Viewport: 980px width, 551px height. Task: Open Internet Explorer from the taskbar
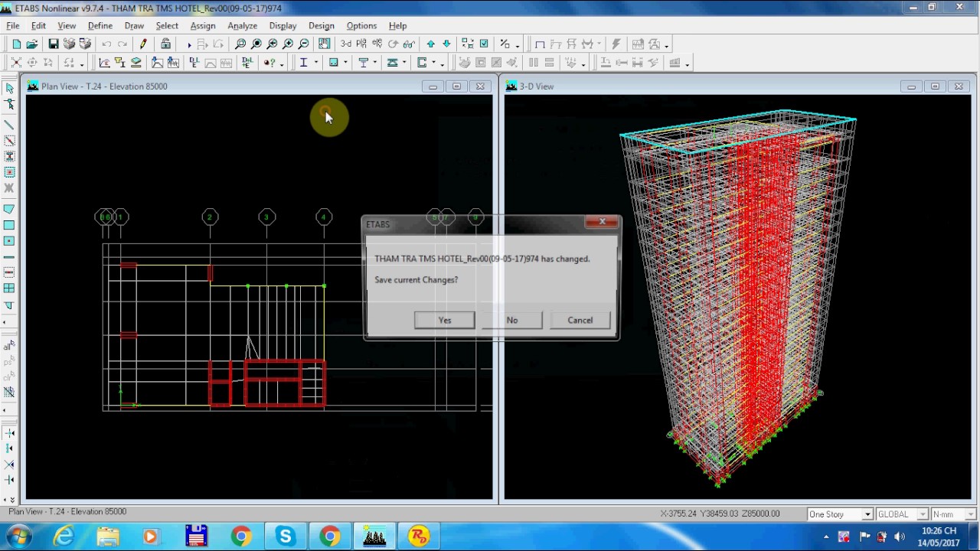click(x=64, y=536)
